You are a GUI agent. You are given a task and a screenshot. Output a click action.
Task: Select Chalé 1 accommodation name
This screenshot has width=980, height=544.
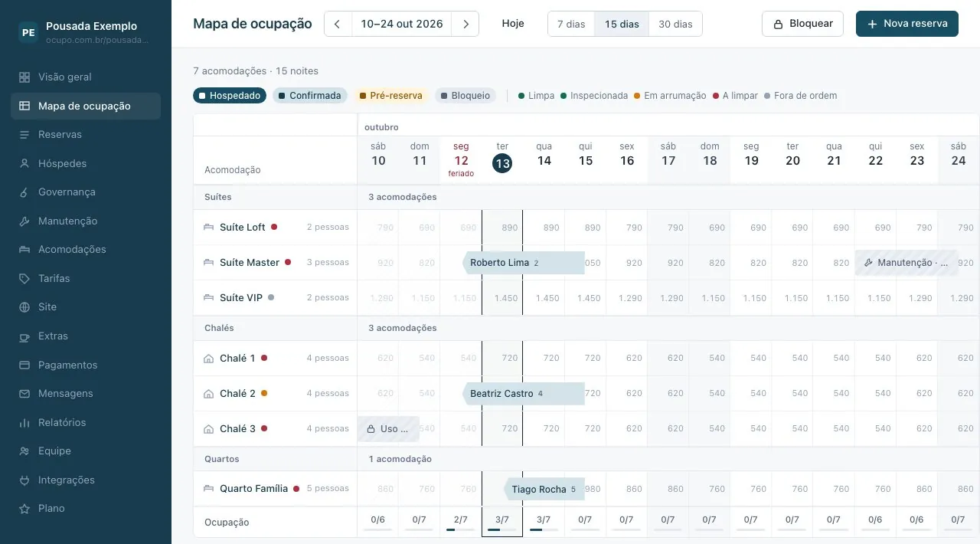pyautogui.click(x=237, y=359)
